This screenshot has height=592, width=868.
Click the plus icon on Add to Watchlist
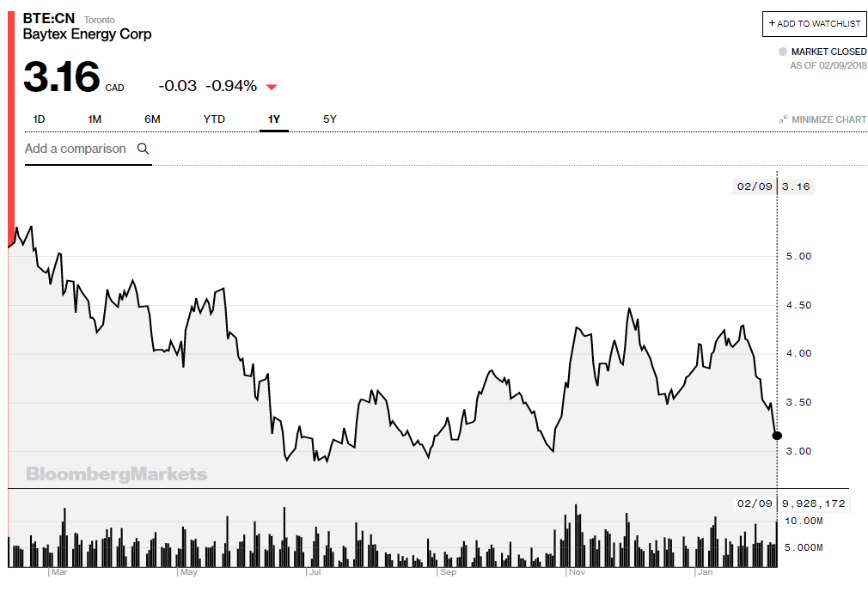click(773, 23)
